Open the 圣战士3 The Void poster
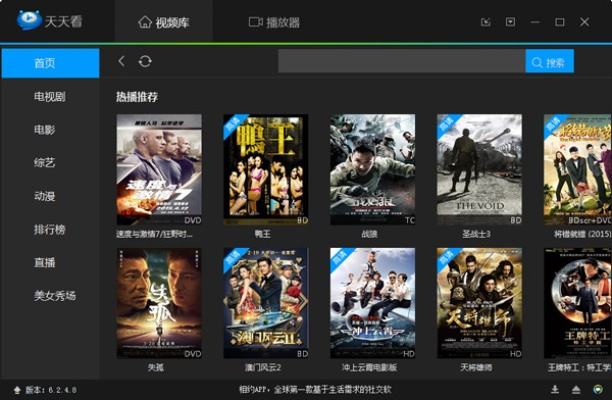 (479, 169)
